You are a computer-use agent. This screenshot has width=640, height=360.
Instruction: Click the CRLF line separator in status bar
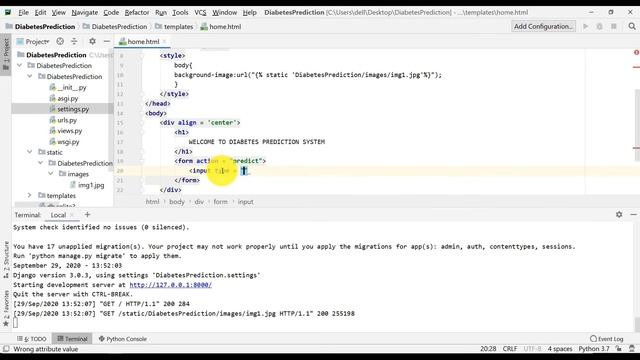coord(510,349)
